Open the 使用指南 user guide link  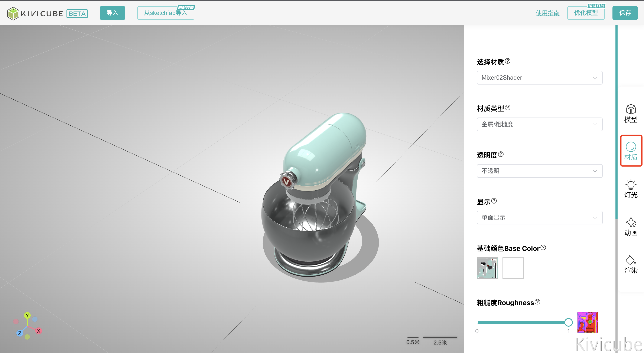(x=547, y=13)
